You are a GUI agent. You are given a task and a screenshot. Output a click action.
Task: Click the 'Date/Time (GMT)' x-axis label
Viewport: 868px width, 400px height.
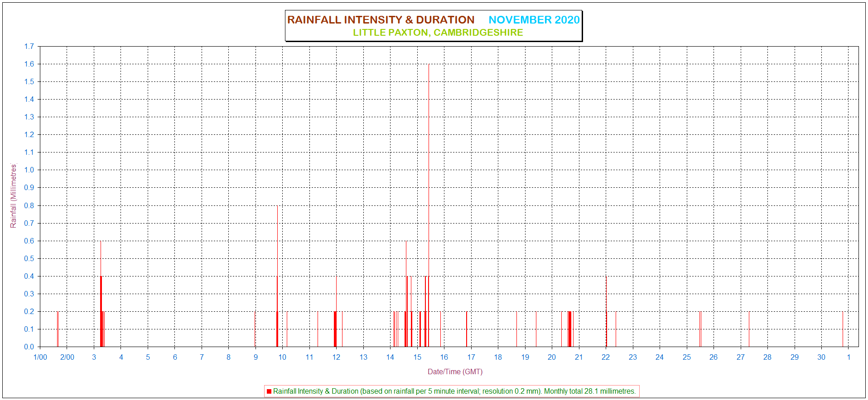pyautogui.click(x=455, y=371)
